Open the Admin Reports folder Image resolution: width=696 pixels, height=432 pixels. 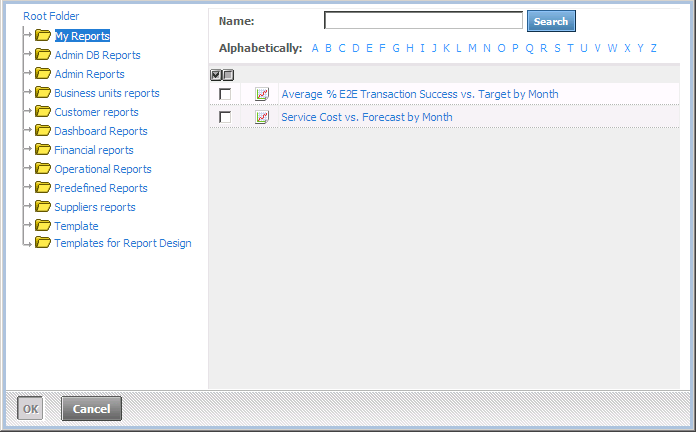tap(89, 74)
